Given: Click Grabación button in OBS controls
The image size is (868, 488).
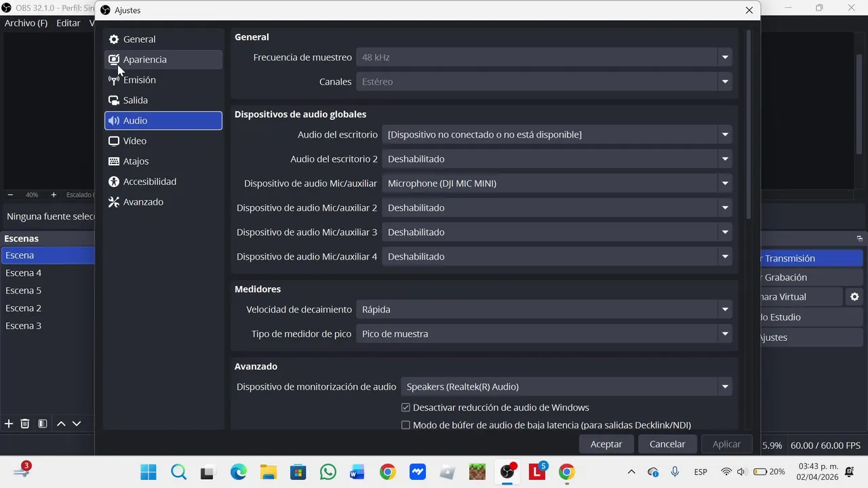Looking at the screenshot, I should pyautogui.click(x=812, y=277).
